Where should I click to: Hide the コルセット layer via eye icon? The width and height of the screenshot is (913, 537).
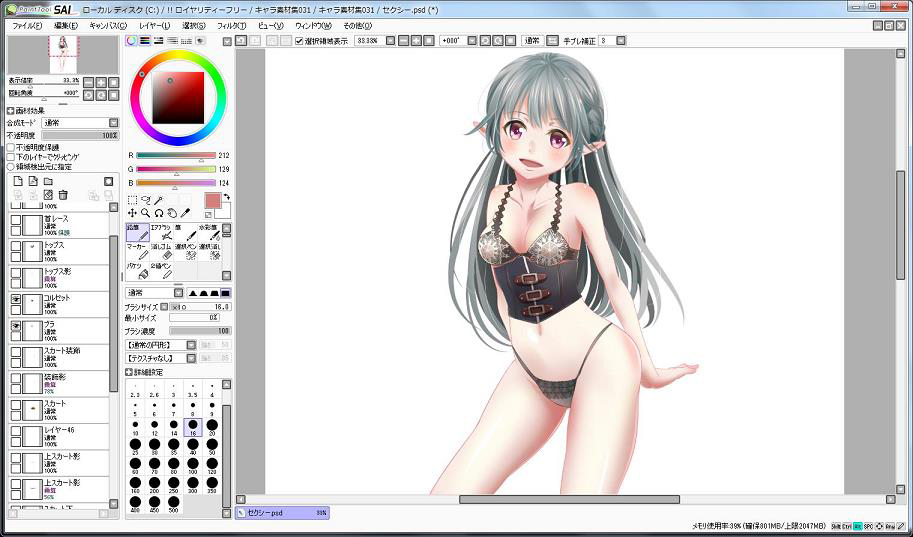16,299
